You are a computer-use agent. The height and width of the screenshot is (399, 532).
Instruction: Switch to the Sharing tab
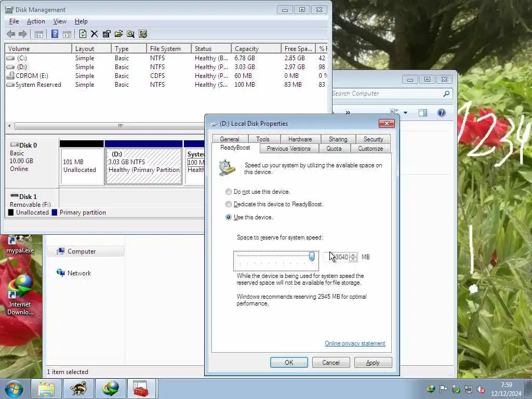point(338,139)
